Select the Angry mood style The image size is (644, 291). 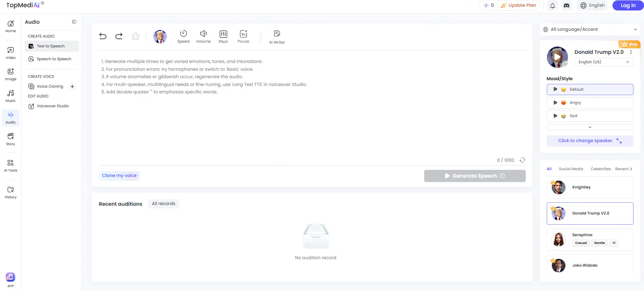[590, 103]
